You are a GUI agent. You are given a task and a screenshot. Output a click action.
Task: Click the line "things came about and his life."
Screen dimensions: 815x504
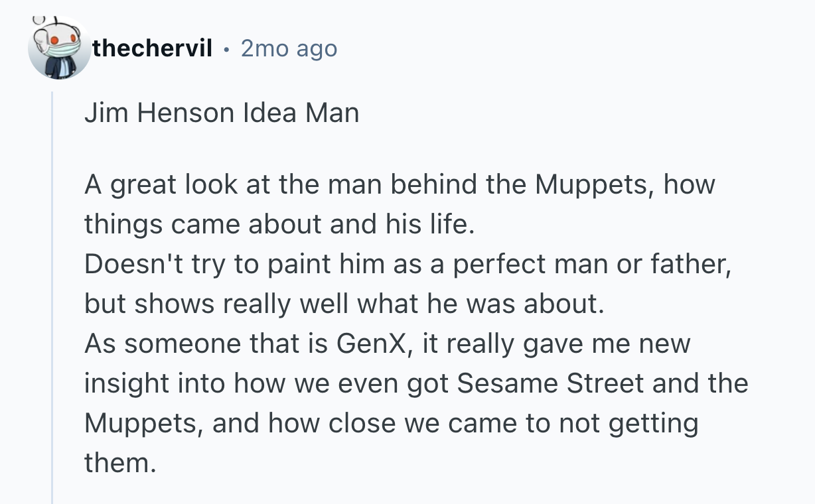pyautogui.click(x=279, y=224)
